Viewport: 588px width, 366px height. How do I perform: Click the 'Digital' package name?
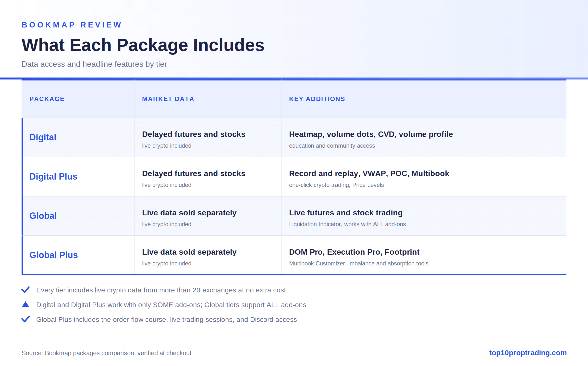click(x=43, y=137)
